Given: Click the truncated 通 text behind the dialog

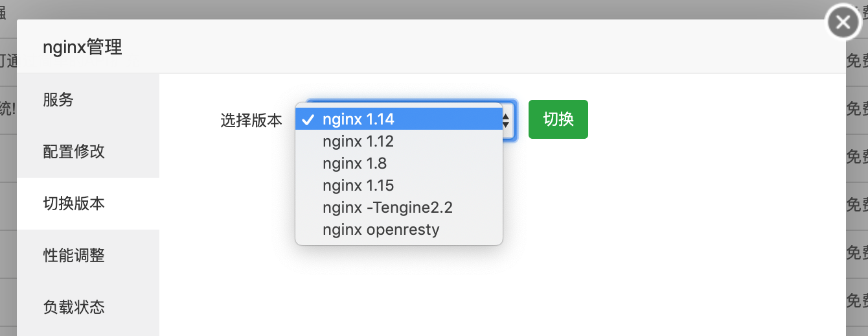Looking at the screenshot, I should [x=8, y=62].
